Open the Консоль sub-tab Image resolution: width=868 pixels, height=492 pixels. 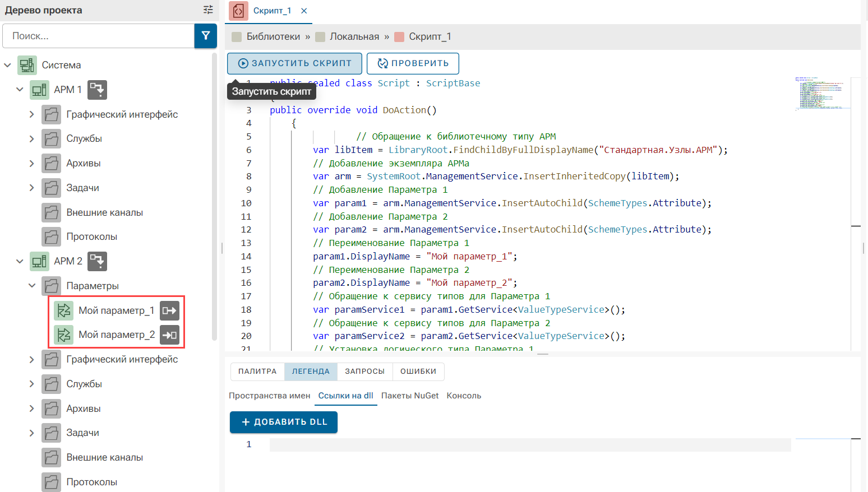pos(464,396)
